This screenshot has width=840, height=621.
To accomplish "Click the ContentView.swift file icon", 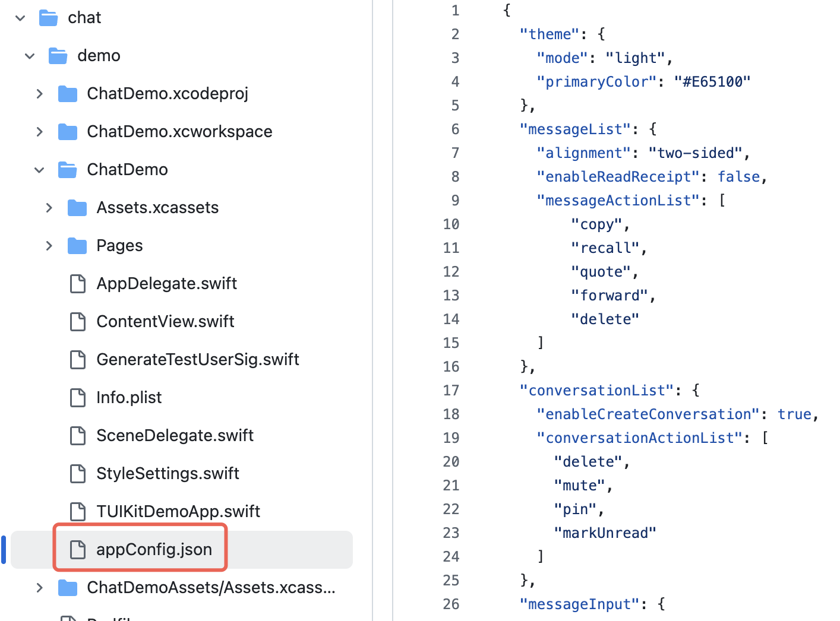I will click(x=78, y=322).
